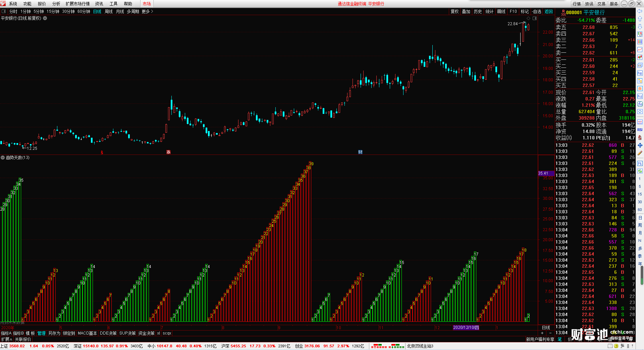The height and width of the screenshot is (350, 644).
Task: Click the back arrow icon in right sidebar
Action: tap(640, 11)
